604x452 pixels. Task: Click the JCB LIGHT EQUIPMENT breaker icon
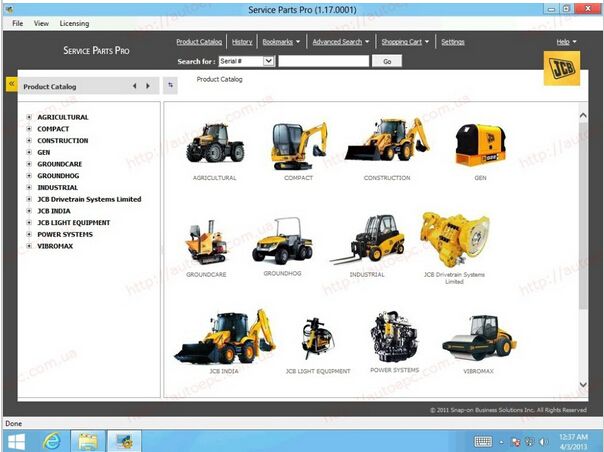318,338
